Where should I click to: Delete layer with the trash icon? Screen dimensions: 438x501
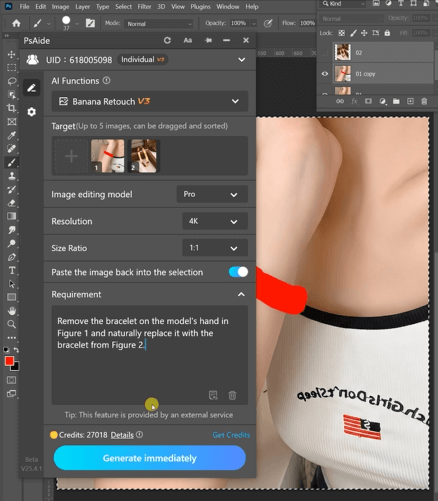point(424,101)
